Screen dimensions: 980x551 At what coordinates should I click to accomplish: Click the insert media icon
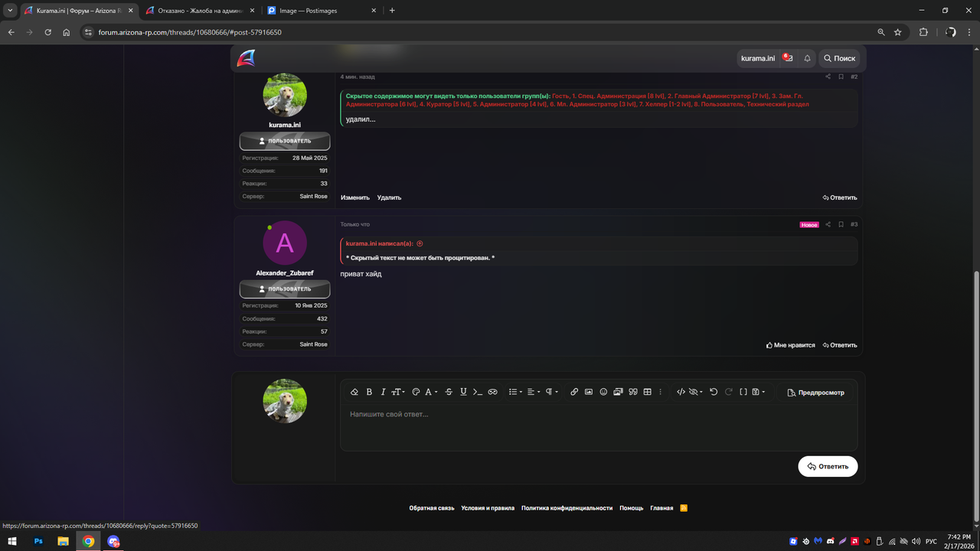[x=618, y=392]
